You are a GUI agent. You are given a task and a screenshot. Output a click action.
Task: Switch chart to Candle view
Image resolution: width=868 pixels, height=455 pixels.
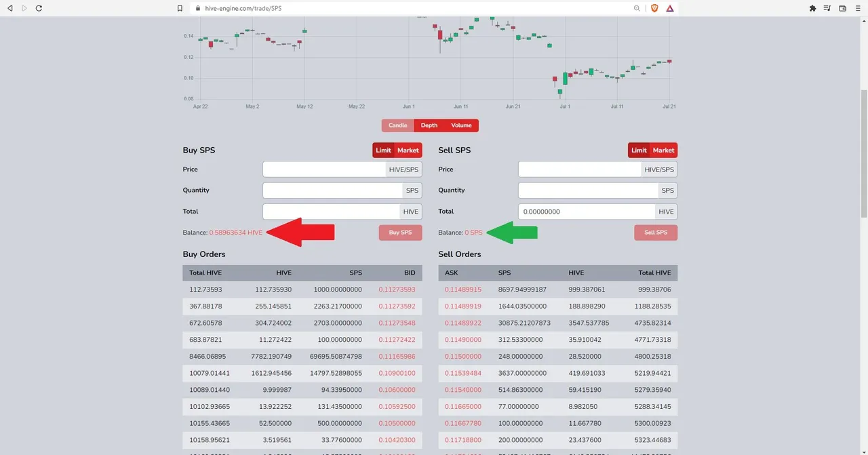(398, 125)
